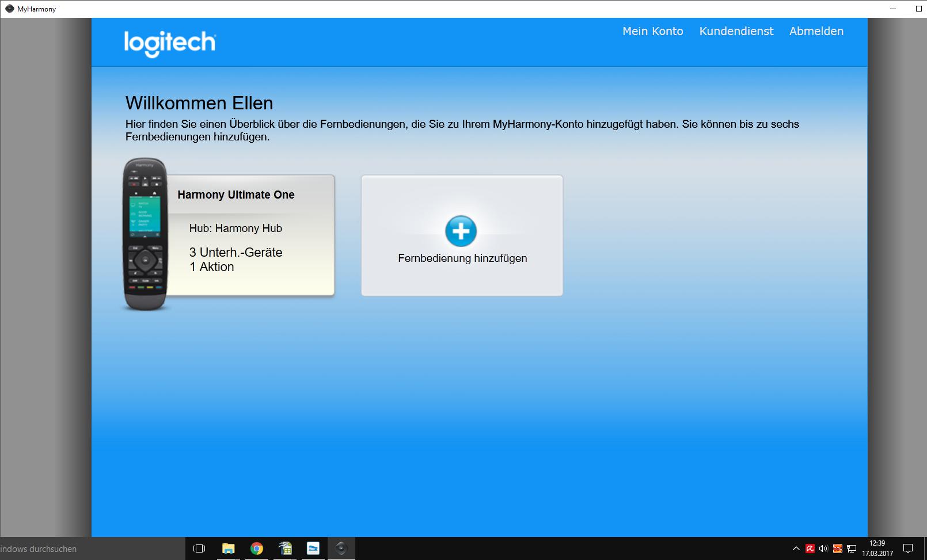This screenshot has width=927, height=560.
Task: Click the blue plus icon to add remote
Action: click(461, 231)
